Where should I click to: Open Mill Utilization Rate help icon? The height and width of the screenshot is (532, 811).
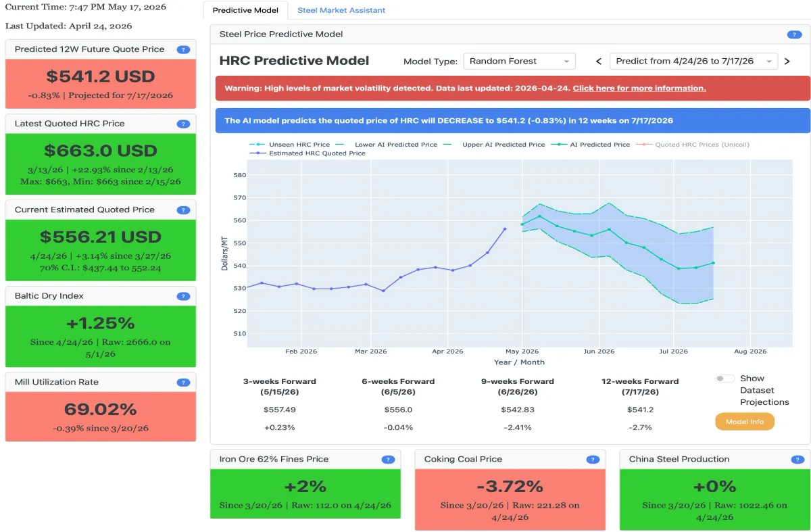pyautogui.click(x=183, y=383)
